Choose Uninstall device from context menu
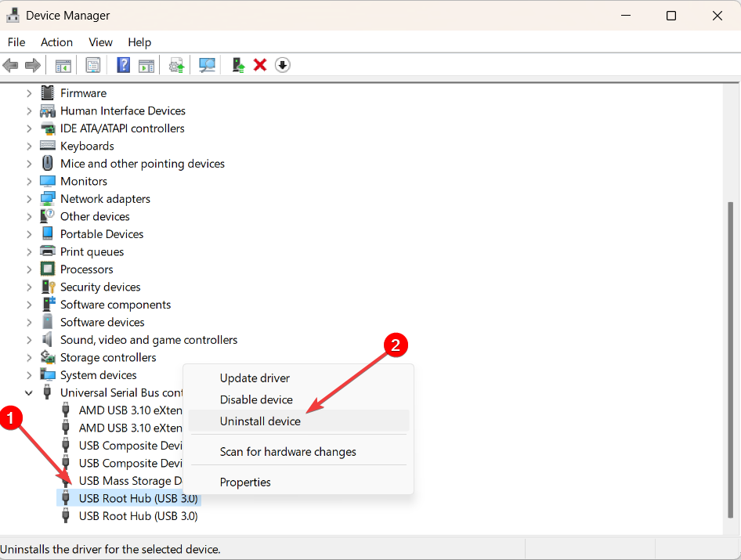 [298, 421]
